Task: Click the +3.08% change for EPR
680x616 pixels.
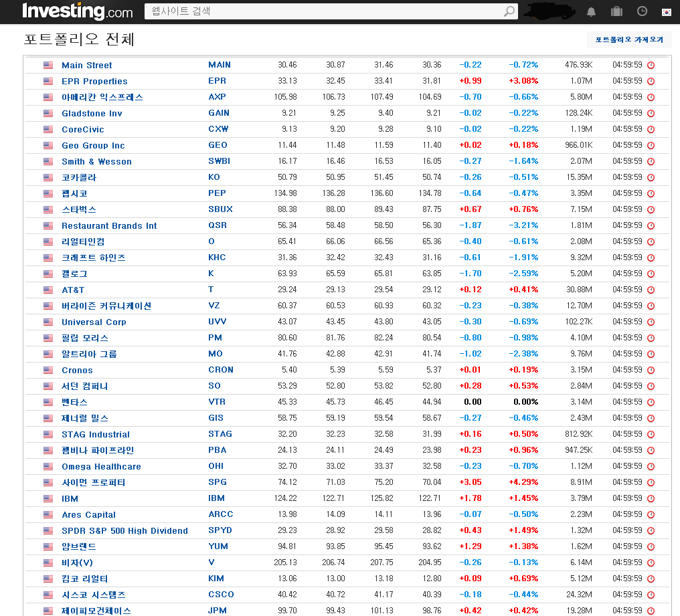Action: pos(523,81)
